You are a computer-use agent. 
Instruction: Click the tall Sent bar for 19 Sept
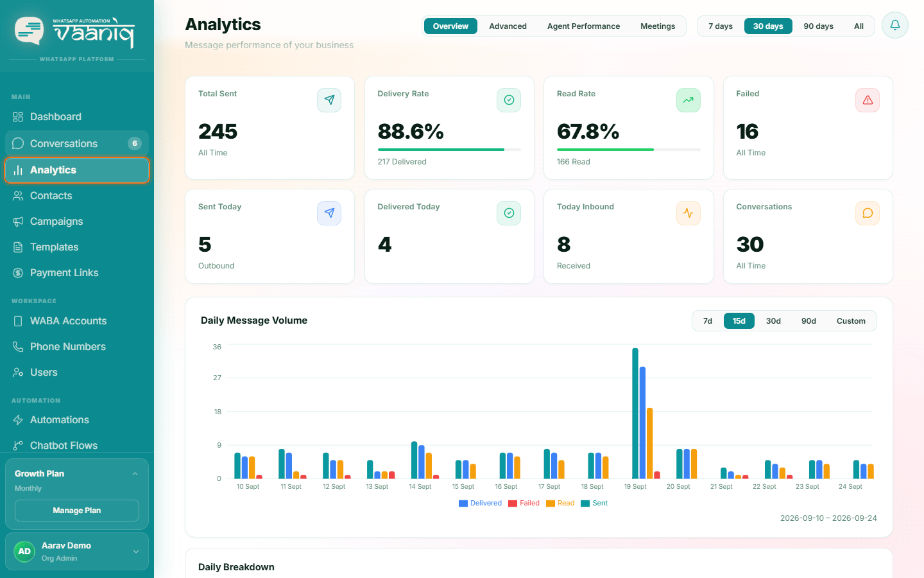click(635, 414)
